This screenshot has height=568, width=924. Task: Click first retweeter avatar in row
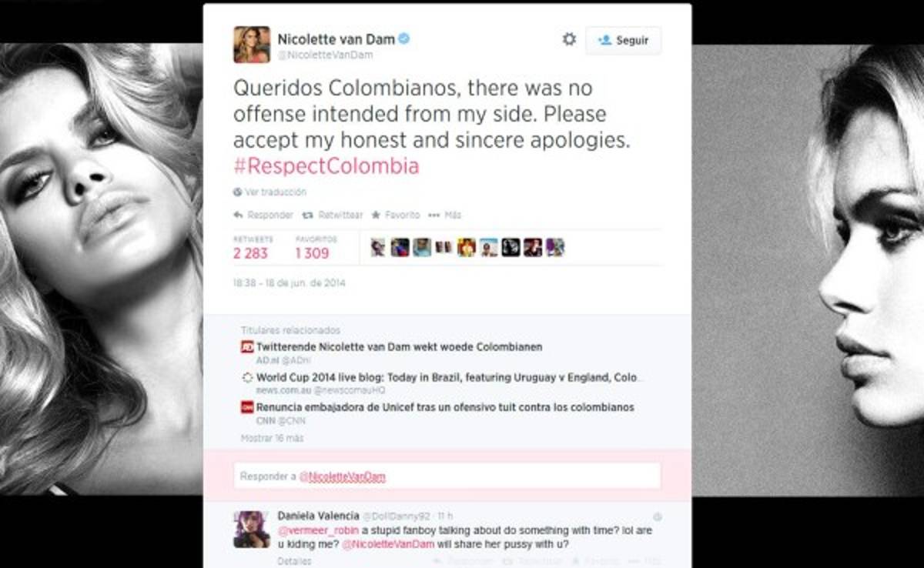pyautogui.click(x=378, y=247)
